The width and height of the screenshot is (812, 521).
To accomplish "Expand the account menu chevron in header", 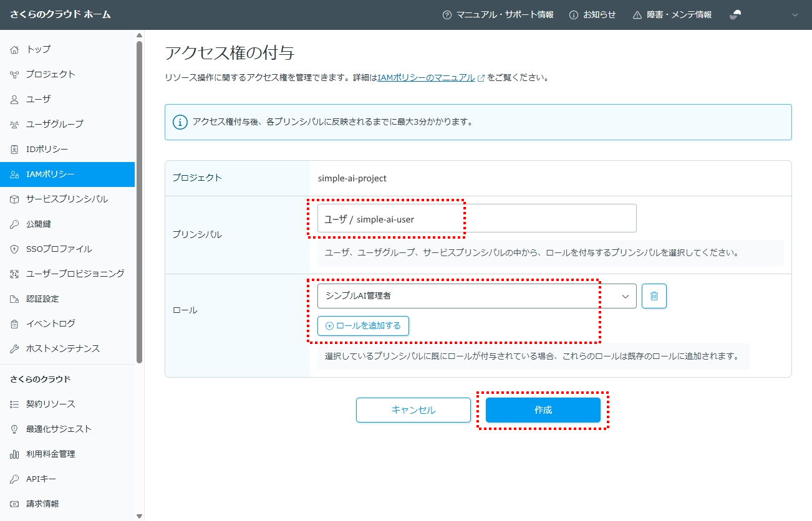I will 795,15.
